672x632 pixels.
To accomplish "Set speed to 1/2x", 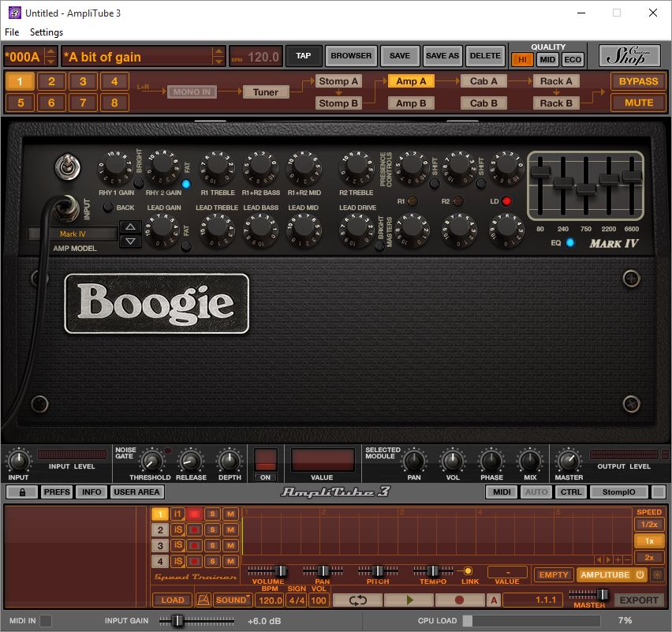I will [649, 525].
